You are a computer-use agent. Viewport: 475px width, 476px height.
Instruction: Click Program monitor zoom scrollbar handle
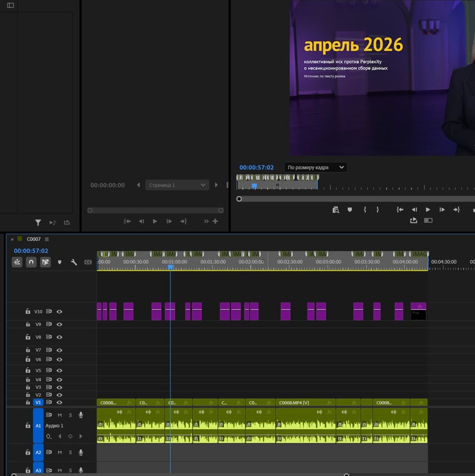(x=239, y=199)
